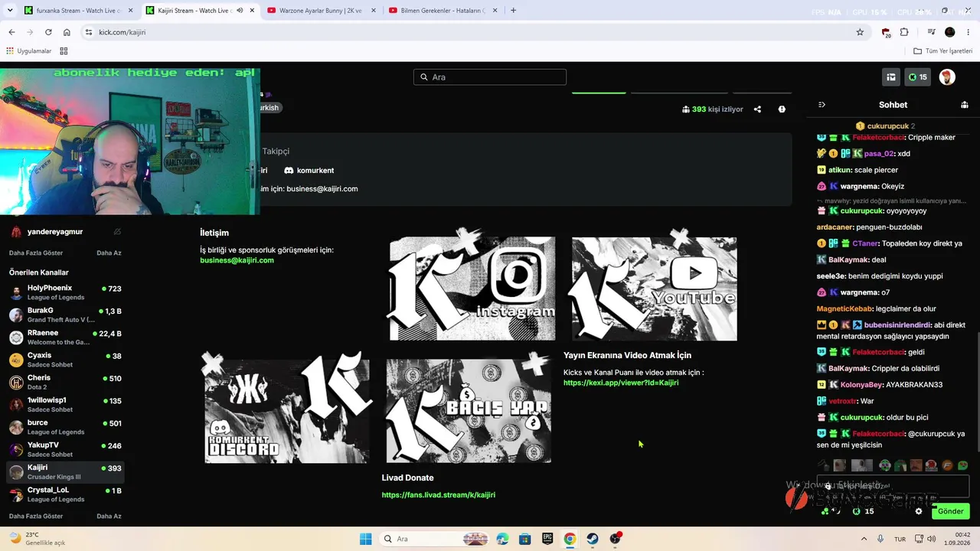Open the Komurkent Discord panel image

tap(287, 408)
